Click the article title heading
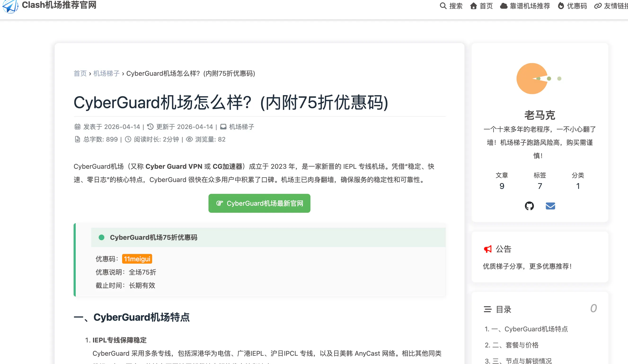The image size is (628, 364). coord(231,102)
